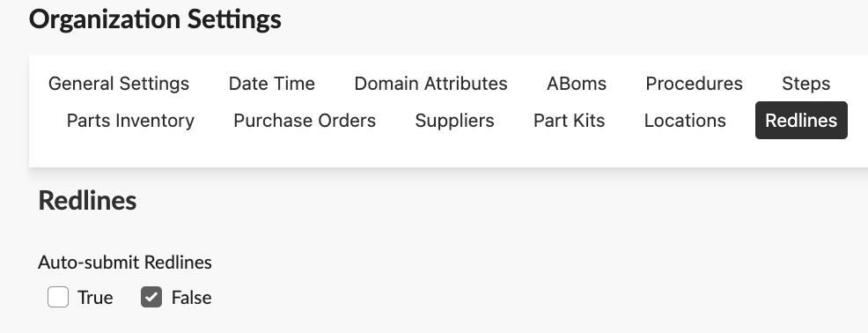Image resolution: width=868 pixels, height=333 pixels.
Task: Open the Part Kits tab
Action: coord(569,120)
